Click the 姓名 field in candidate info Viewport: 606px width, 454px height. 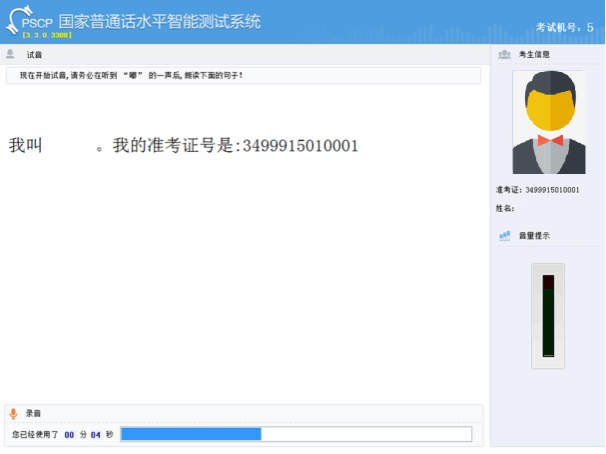point(505,208)
